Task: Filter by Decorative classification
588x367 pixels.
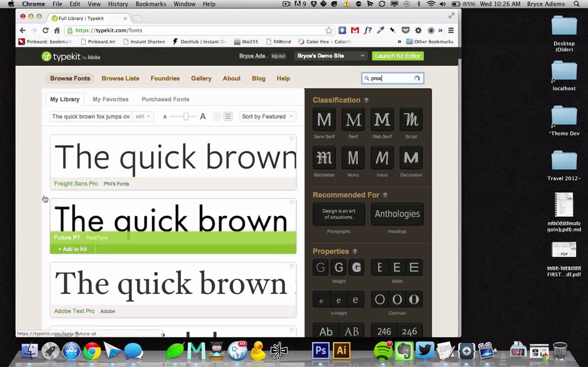Action: tap(411, 158)
